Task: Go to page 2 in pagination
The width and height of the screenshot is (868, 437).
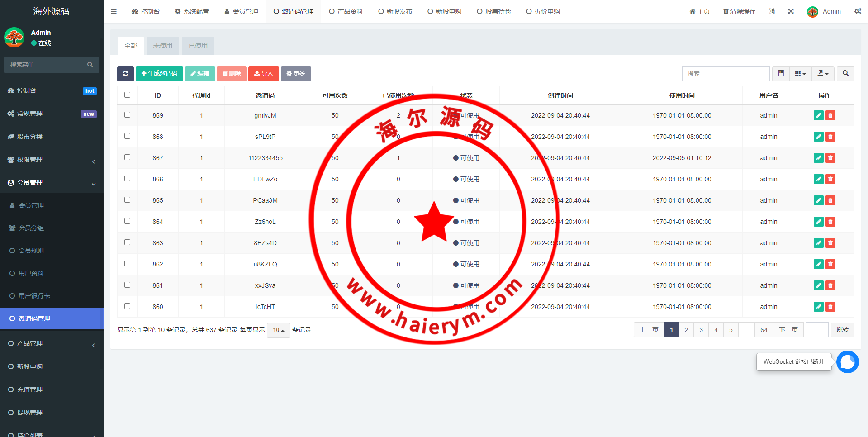Action: coord(686,330)
